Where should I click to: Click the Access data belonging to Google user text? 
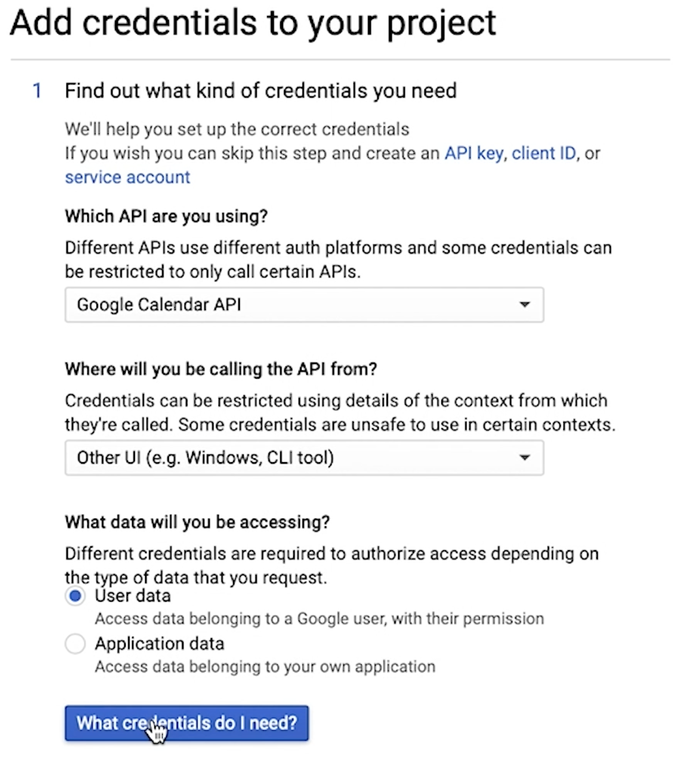(319, 619)
